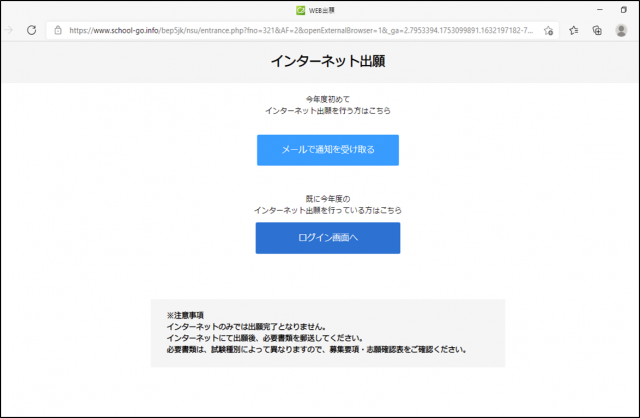Click 必要書類を郵送してください notice line

click(264, 338)
